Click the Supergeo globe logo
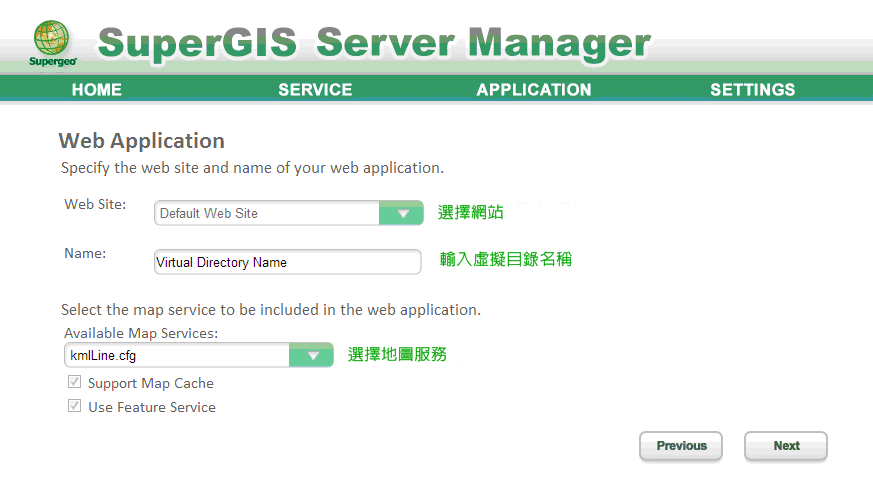873x482 pixels. coord(52,43)
